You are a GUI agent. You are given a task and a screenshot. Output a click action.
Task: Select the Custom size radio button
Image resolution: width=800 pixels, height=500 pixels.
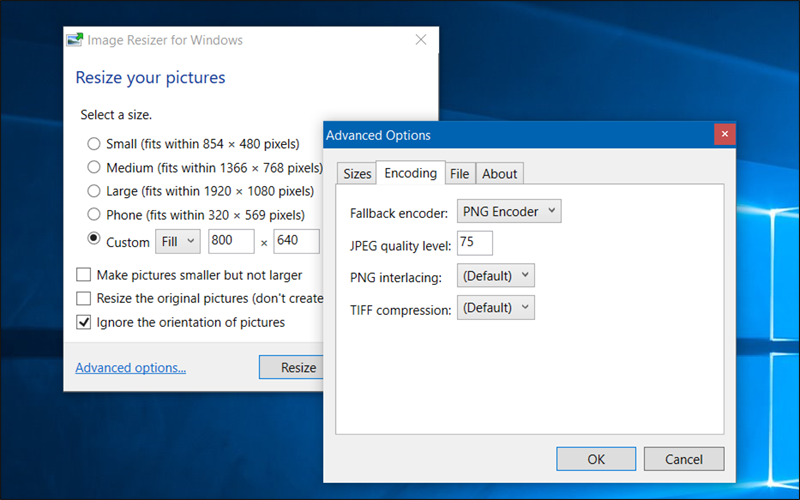93,238
